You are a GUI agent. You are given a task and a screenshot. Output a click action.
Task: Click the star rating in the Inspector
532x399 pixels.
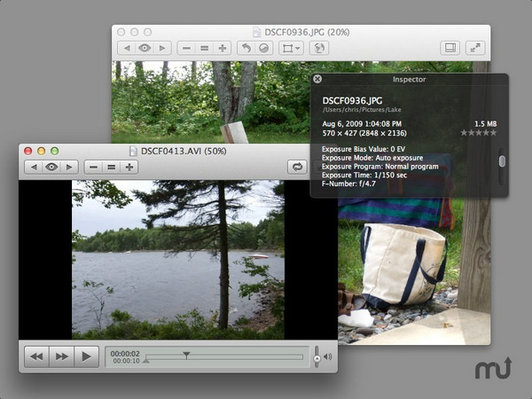click(478, 133)
